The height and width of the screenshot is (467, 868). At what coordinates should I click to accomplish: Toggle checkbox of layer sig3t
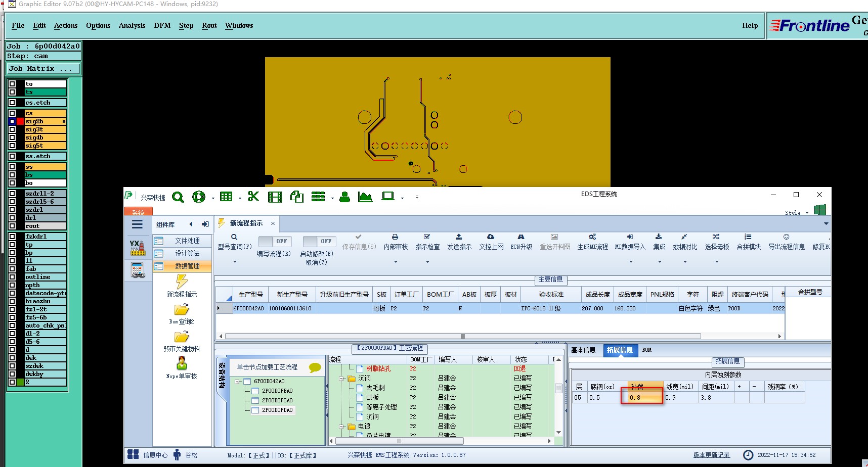[x=12, y=129]
